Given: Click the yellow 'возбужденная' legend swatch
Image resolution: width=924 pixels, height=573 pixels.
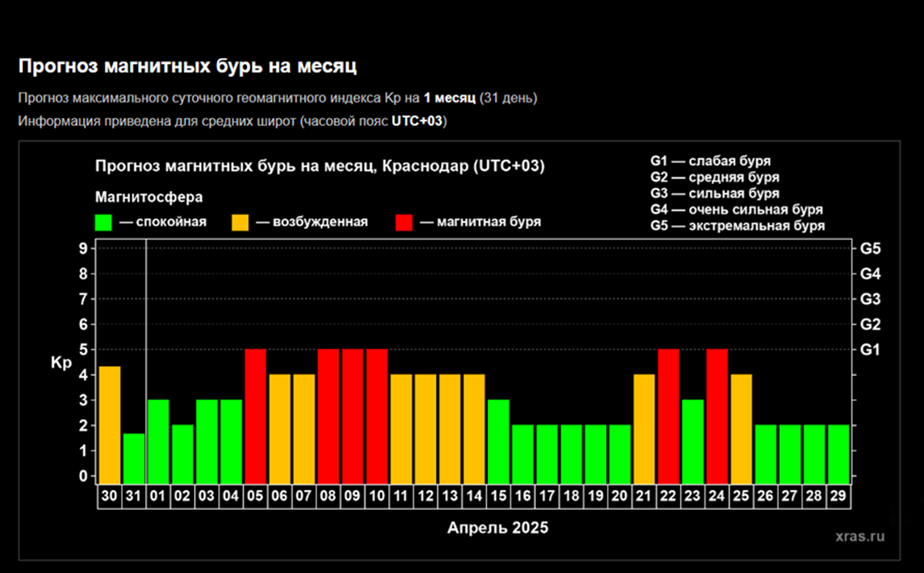Looking at the screenshot, I should (240, 223).
